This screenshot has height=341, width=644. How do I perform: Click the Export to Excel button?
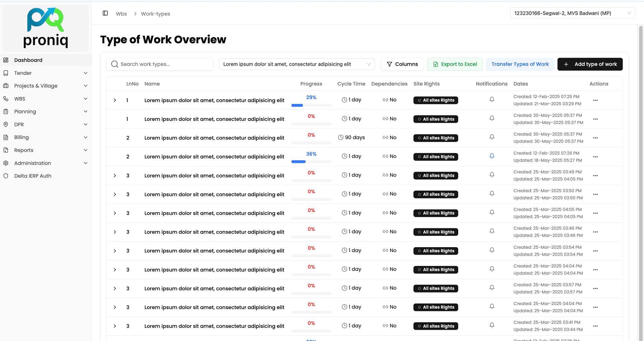455,64
